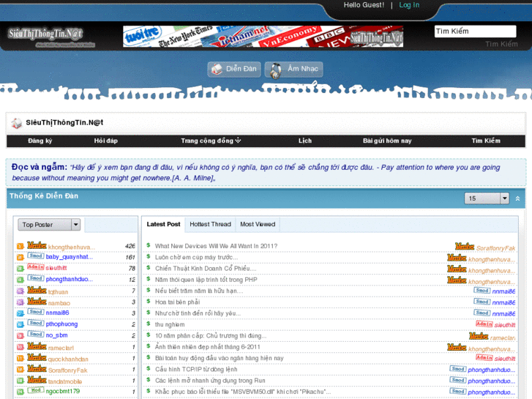Image resolution: width=532 pixels, height=399 pixels.
Task: Open thread 10 năm phân cấp: Chủ trương thì đúng...
Action: tap(211, 335)
